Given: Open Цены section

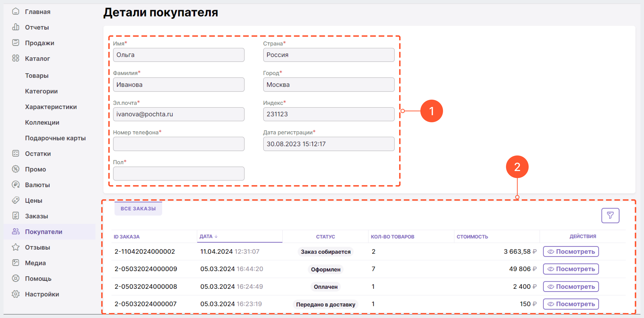Looking at the screenshot, I should [x=33, y=200].
